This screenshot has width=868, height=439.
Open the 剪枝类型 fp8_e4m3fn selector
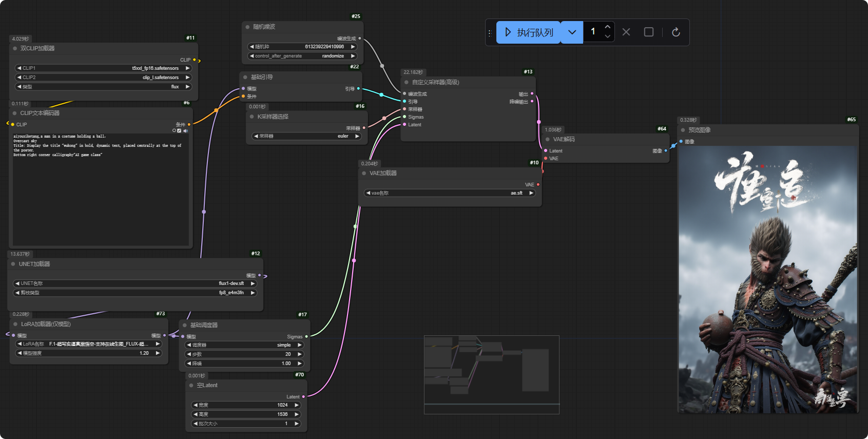click(135, 293)
